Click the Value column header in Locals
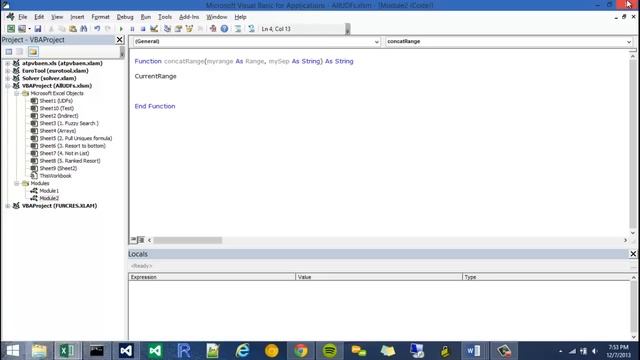This screenshot has height=360, width=640. click(x=379, y=277)
